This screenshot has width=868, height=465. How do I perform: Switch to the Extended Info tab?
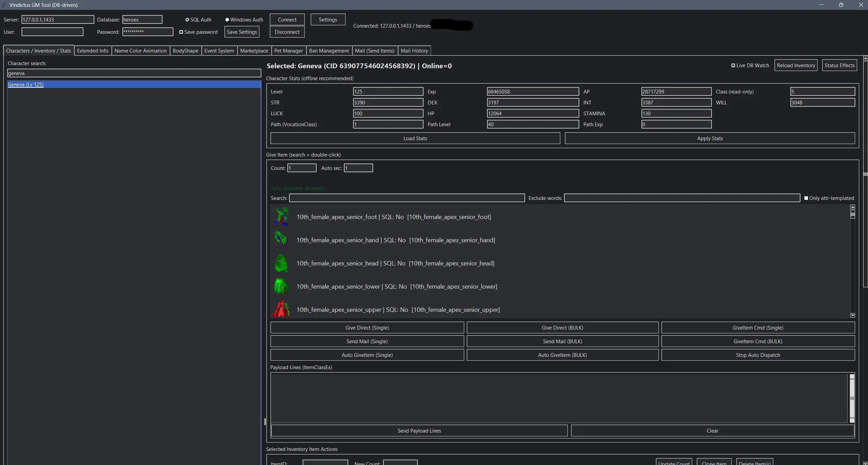point(93,50)
